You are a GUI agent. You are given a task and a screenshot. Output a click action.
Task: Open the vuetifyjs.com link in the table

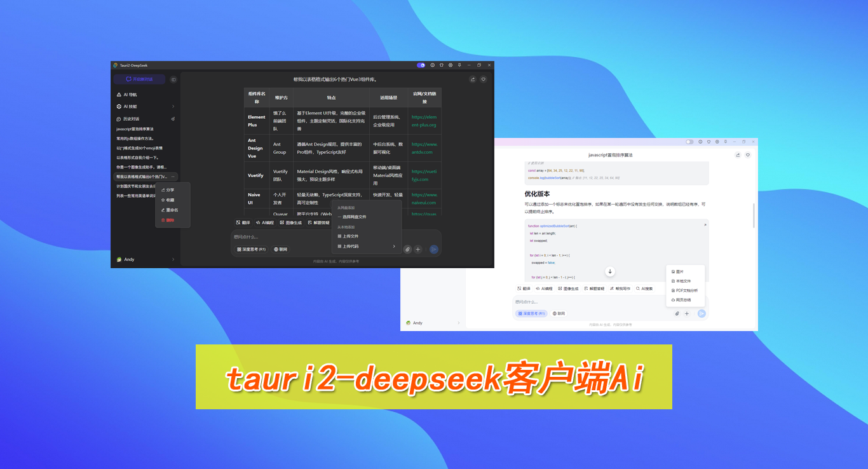424,175
